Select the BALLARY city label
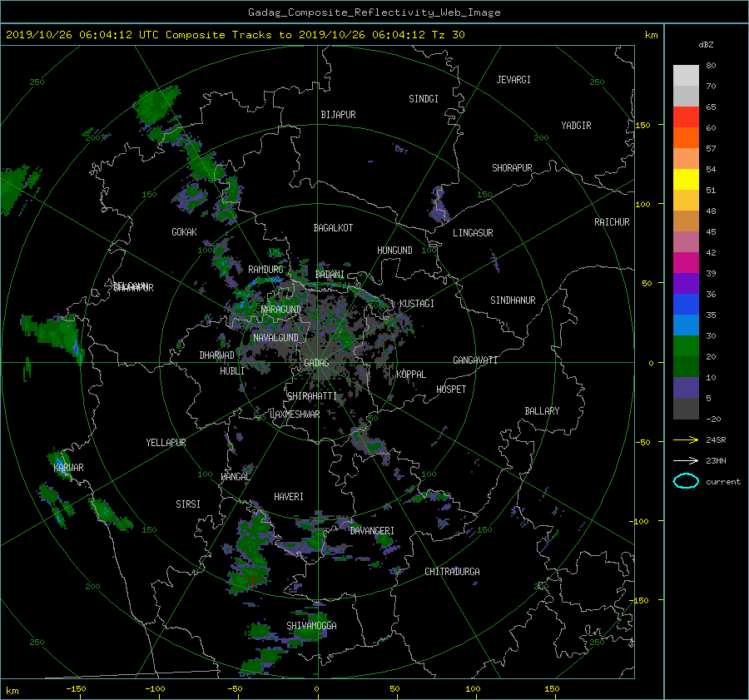This screenshot has width=749, height=700. pyautogui.click(x=542, y=411)
